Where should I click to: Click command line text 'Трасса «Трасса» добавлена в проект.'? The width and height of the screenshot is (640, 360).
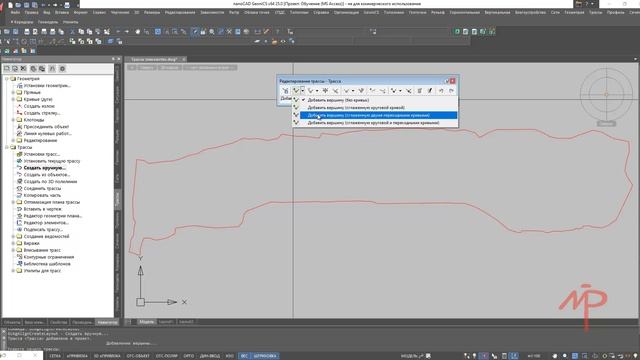[x=50, y=339]
